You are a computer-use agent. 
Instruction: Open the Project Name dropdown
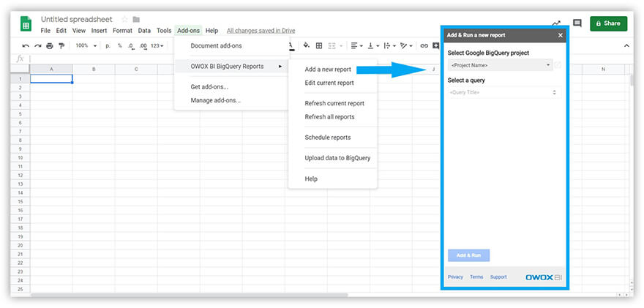[x=501, y=65]
